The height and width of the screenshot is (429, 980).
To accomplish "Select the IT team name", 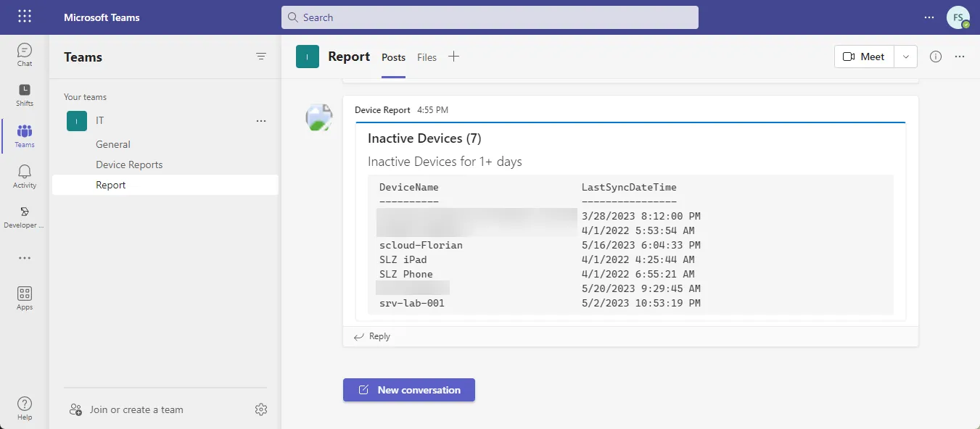I will 100,121.
